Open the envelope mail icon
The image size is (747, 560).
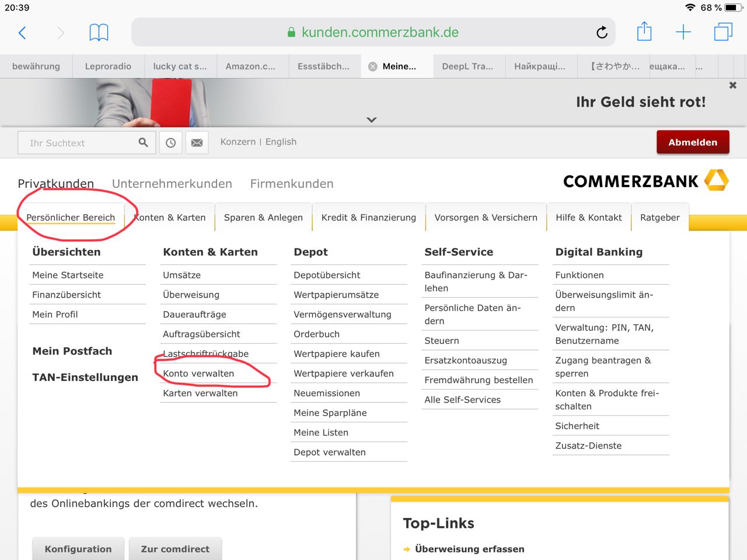[x=197, y=143]
